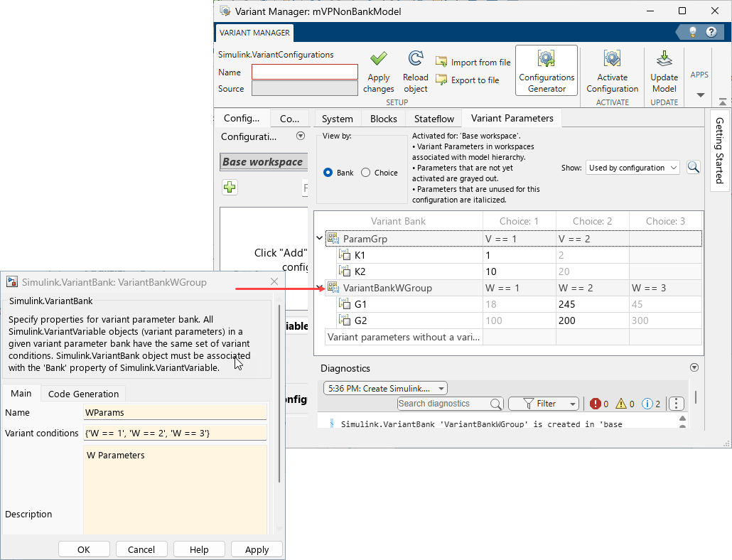
Task: Click VariantBank dialog vertical scrollbar
Action: point(279,394)
